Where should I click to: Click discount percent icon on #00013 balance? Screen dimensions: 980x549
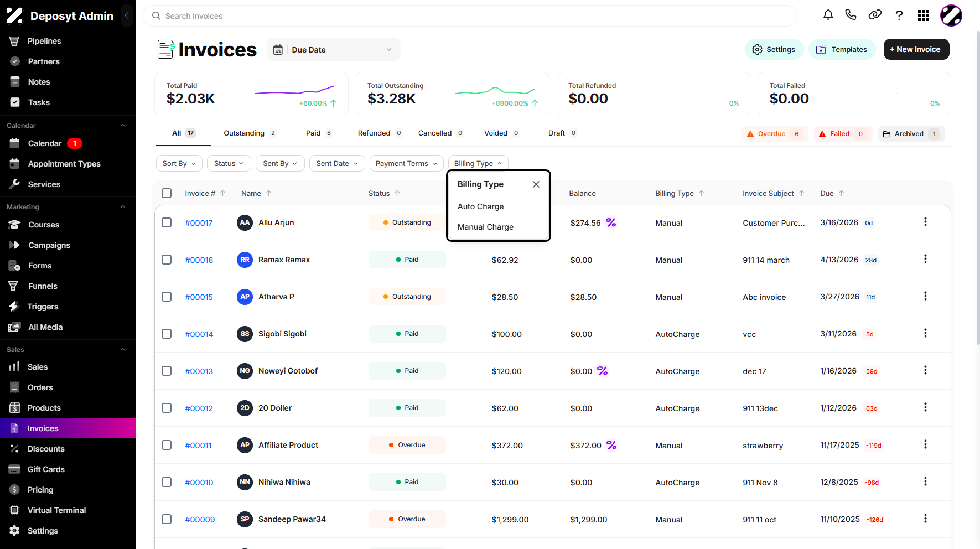pyautogui.click(x=603, y=371)
